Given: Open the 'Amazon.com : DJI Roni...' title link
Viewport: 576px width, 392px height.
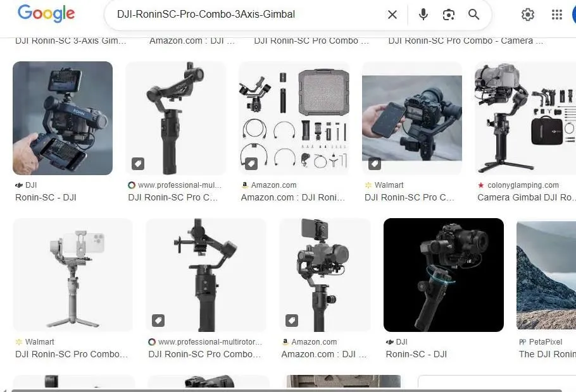Looking at the screenshot, I should tap(293, 197).
